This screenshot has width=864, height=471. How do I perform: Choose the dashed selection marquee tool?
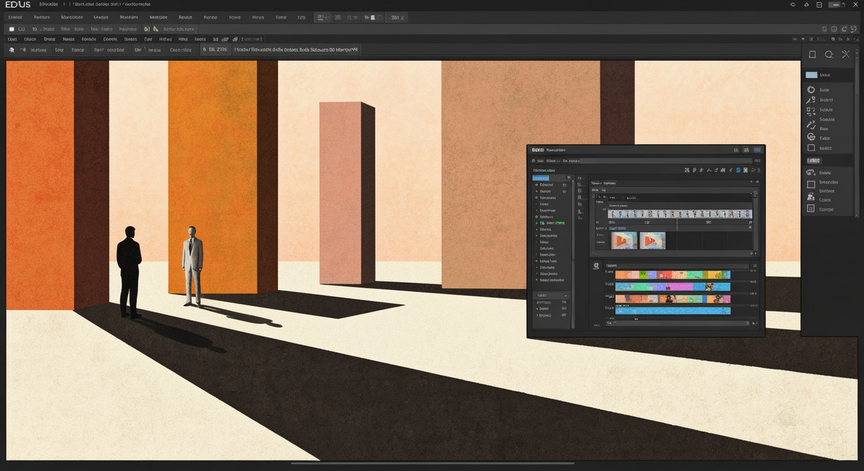pos(811,110)
